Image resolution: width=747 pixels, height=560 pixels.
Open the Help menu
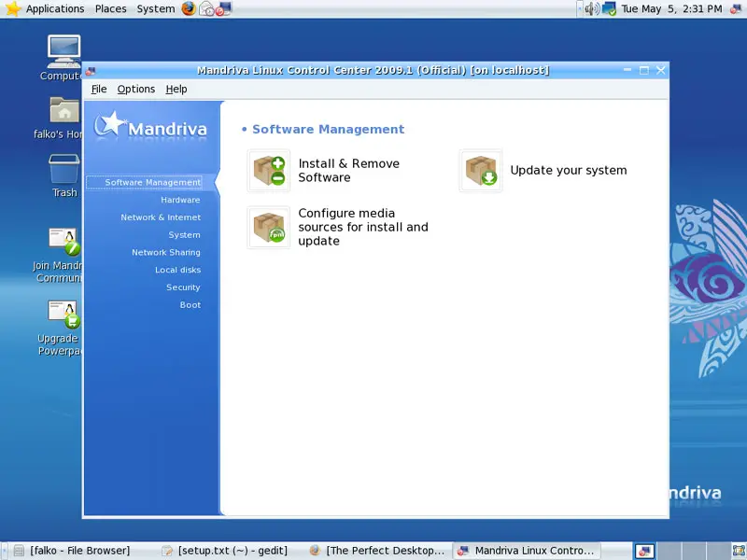coord(176,89)
